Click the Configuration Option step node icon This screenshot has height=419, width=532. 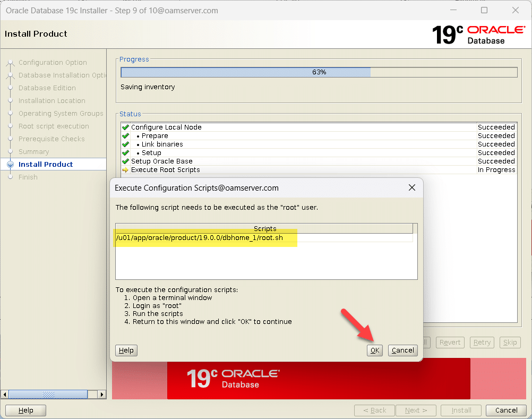(11, 63)
